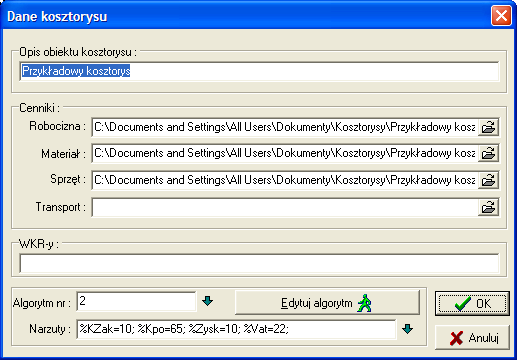This screenshot has height=360, width=517.
Task: Focus the Robocizna path field
Action: (x=285, y=127)
